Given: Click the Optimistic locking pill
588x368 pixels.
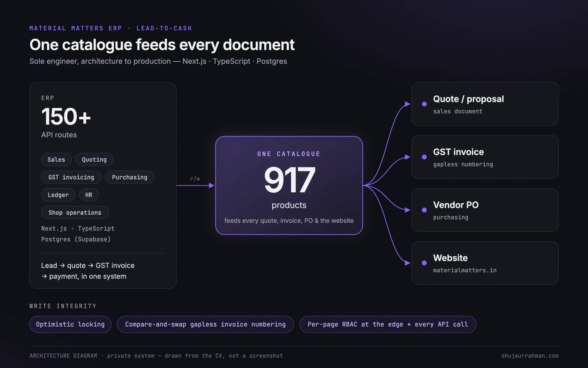Looking at the screenshot, I should point(70,324).
